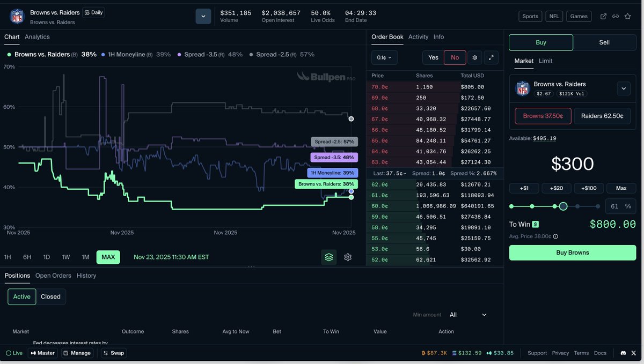This screenshot has height=364, width=644.
Task: Open the Order Book tab
Action: tap(387, 37)
